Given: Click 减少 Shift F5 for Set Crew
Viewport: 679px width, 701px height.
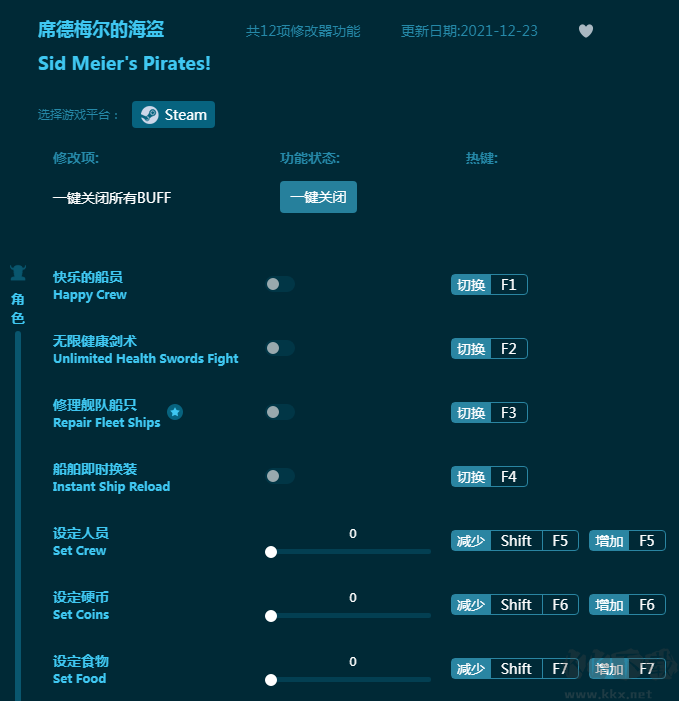Looking at the screenshot, I should 515,541.
